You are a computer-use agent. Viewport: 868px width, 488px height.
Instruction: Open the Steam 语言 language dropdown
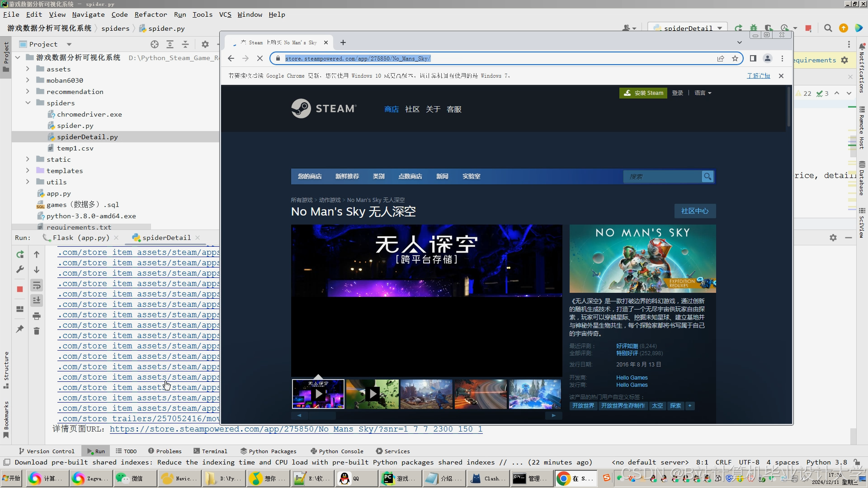[703, 93]
